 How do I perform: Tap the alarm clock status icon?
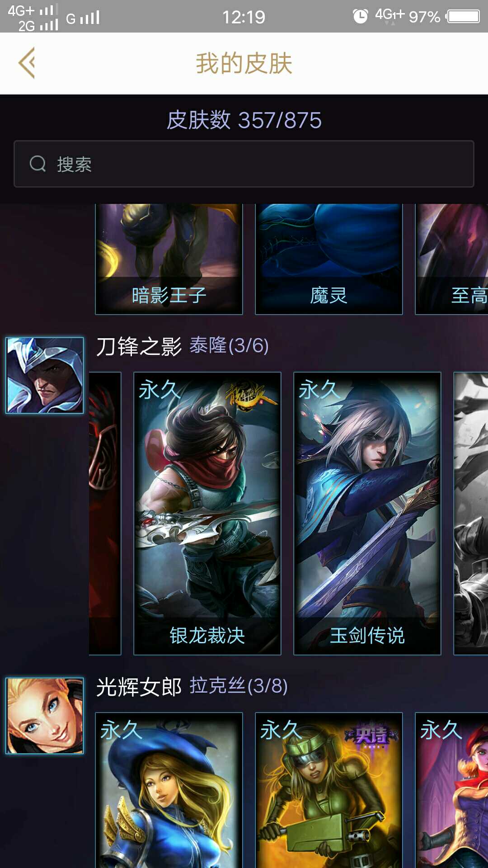(360, 17)
